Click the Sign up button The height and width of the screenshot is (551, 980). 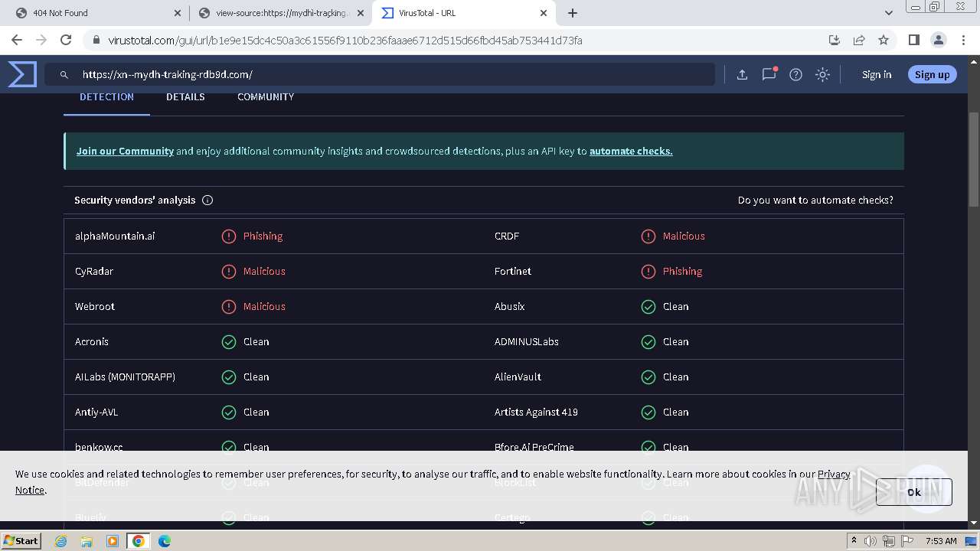coord(932,74)
